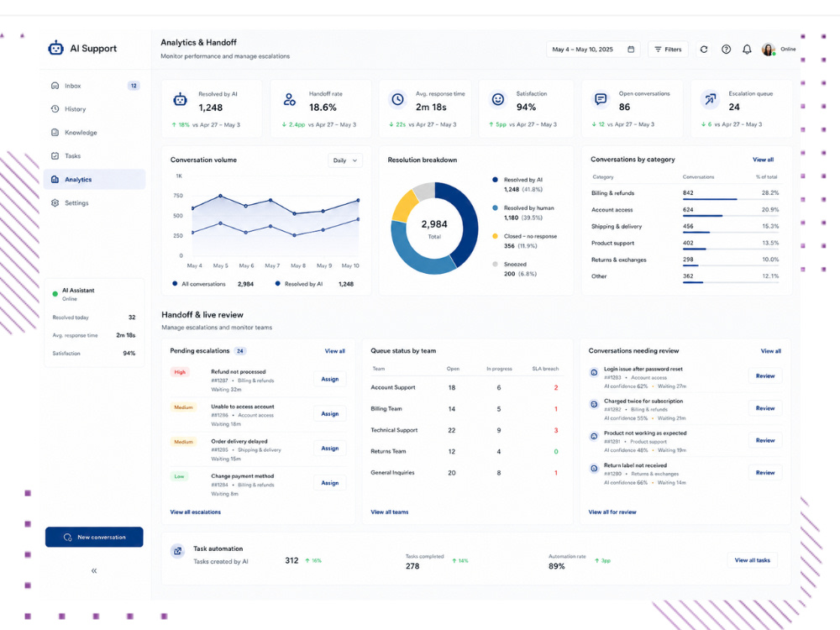Click the Technical Support team row
Screen dimensions: 840x630
(465, 430)
